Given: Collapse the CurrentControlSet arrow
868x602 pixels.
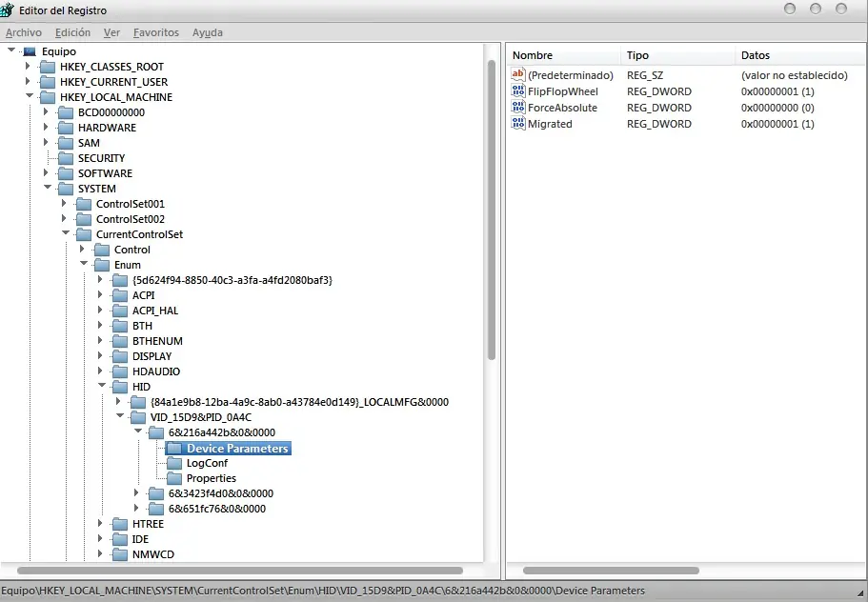Looking at the screenshot, I should click(x=66, y=233).
